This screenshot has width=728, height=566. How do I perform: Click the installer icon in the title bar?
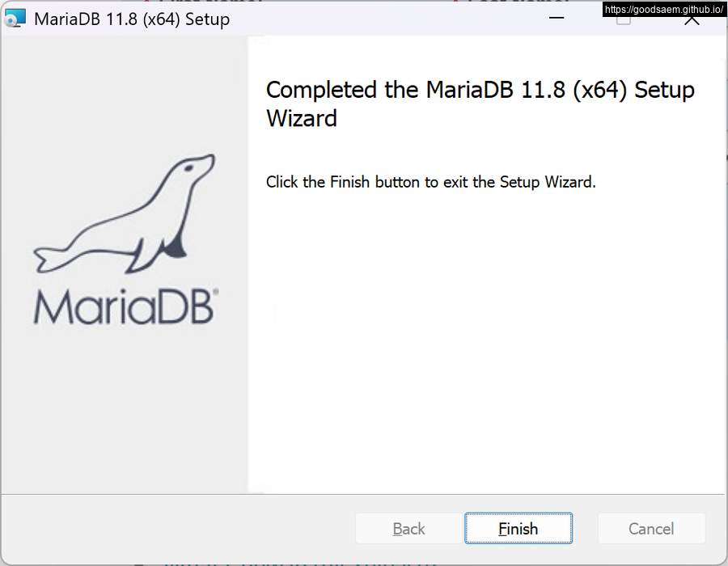pos(15,19)
